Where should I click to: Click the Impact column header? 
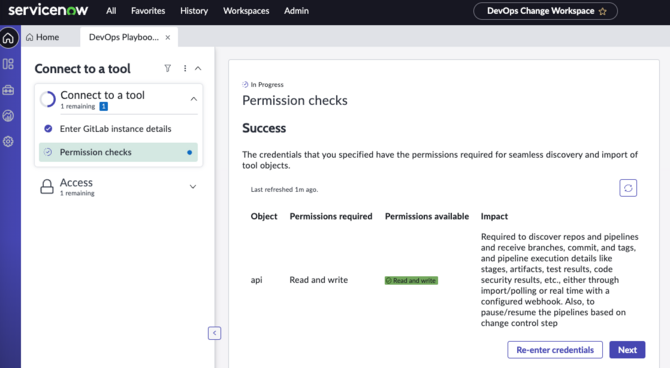click(494, 216)
